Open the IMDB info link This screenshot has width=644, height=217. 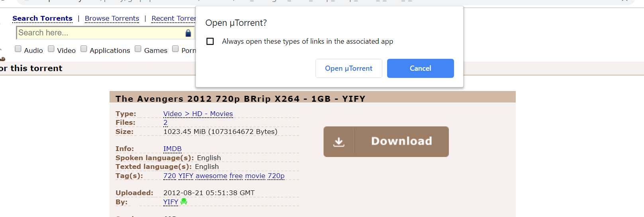tap(172, 149)
